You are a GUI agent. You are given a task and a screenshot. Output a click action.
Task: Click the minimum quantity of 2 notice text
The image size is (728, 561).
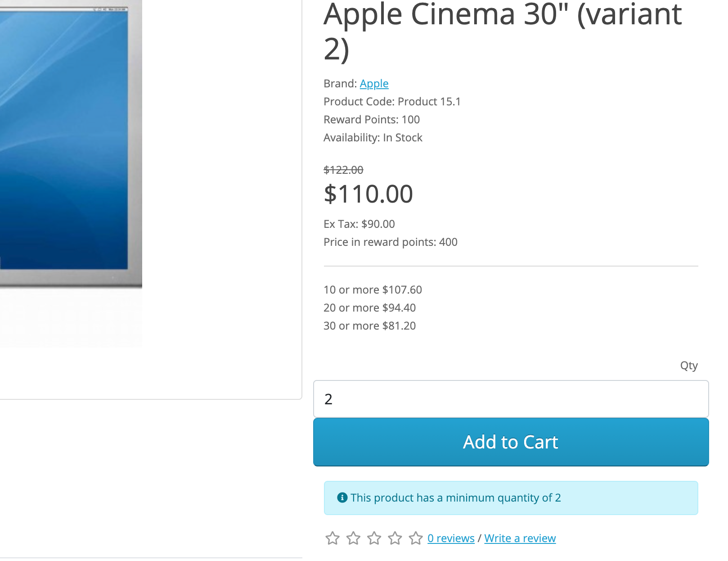click(x=455, y=498)
